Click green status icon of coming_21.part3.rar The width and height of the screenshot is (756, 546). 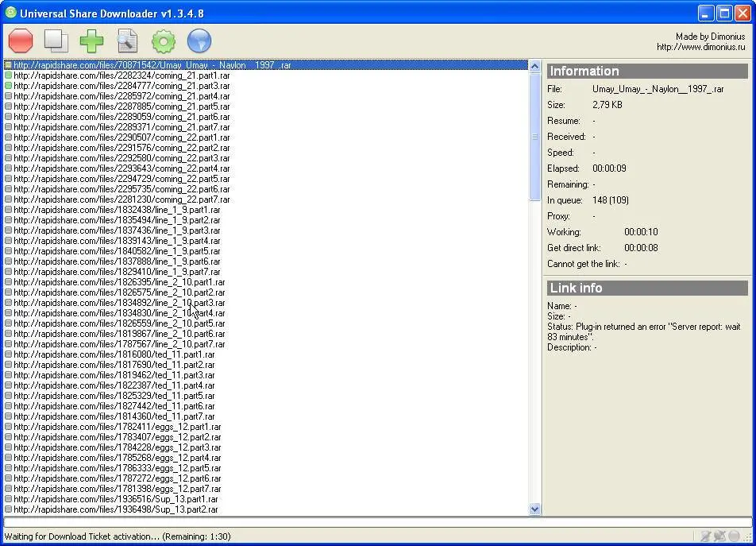tap(8, 86)
